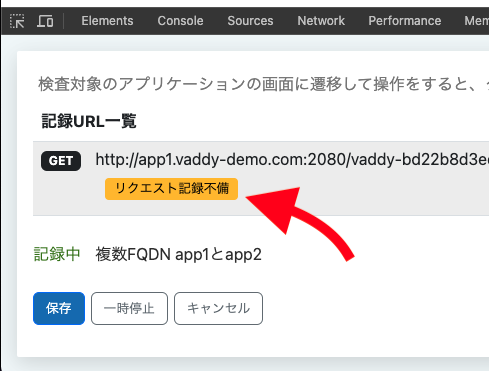Image resolution: width=489 pixels, height=371 pixels.
Task: Click the 検査対象のアプリケーション description text
Action: point(263,84)
